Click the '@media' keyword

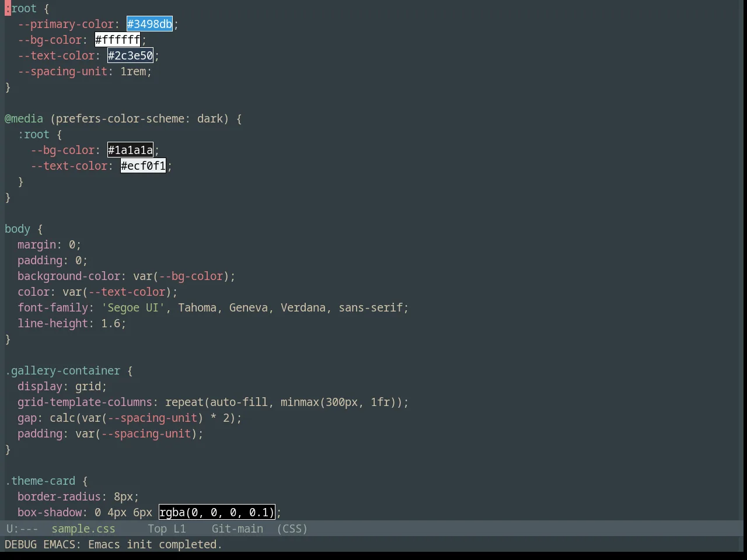[x=24, y=118]
